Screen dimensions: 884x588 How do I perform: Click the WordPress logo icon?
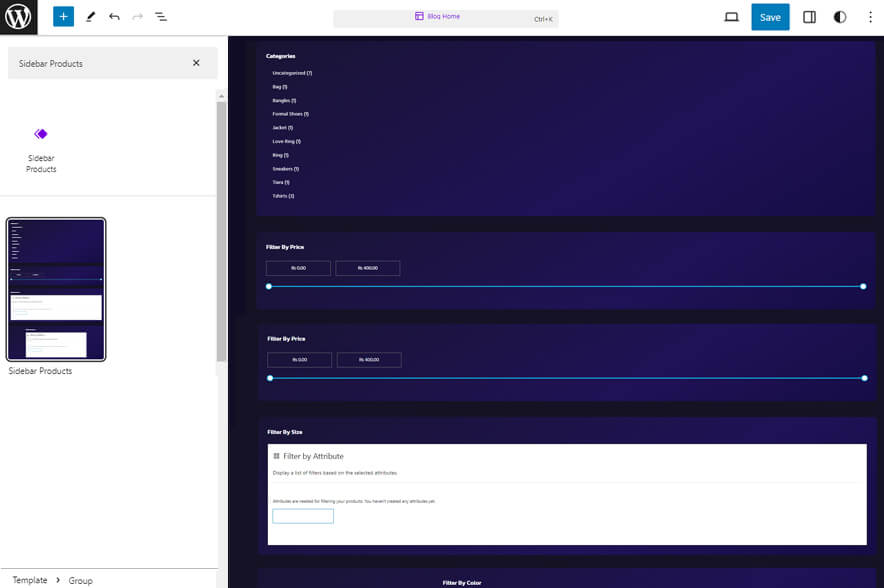click(x=18, y=17)
